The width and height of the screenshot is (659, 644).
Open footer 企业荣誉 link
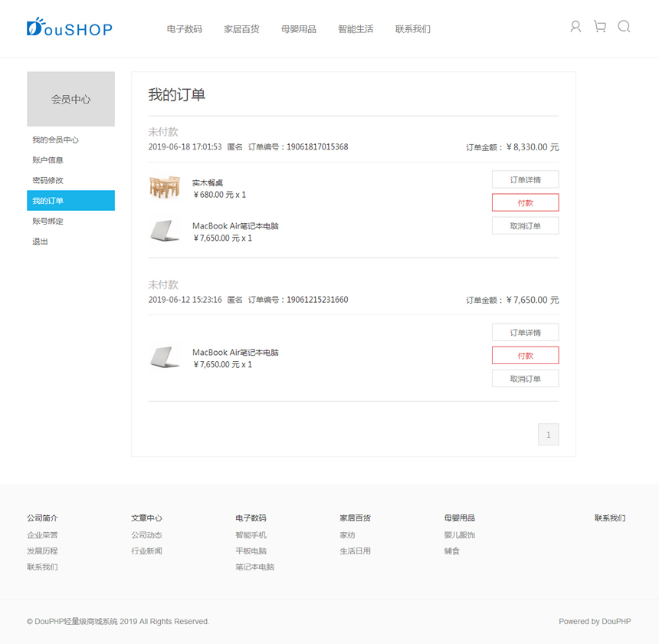pyautogui.click(x=42, y=535)
